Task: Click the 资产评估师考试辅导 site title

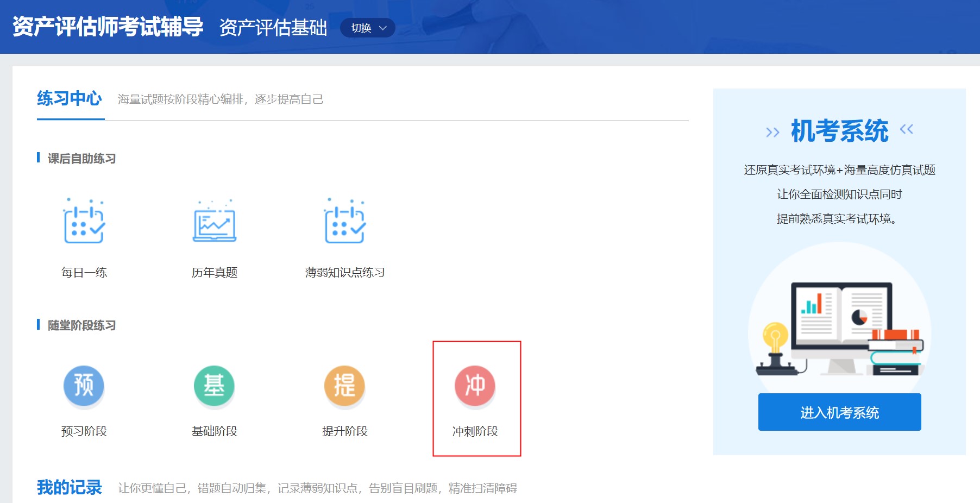Action: point(108,27)
